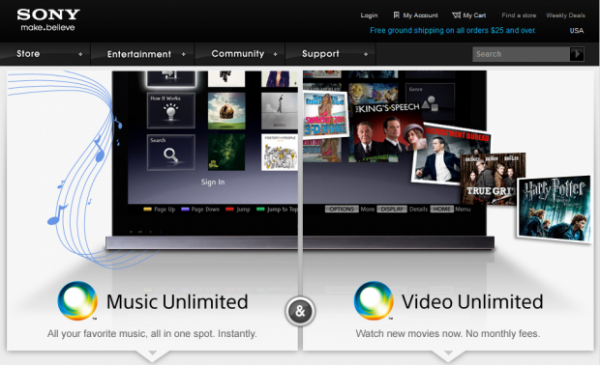Click the OPTIONS button label on TV
This screenshot has height=365, width=600.
[342, 209]
